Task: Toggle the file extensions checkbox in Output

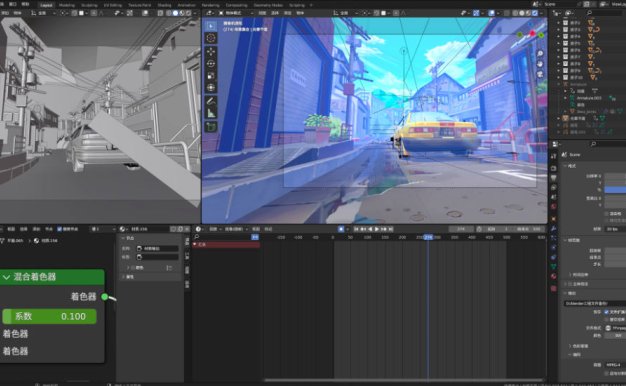Action: [x=606, y=312]
